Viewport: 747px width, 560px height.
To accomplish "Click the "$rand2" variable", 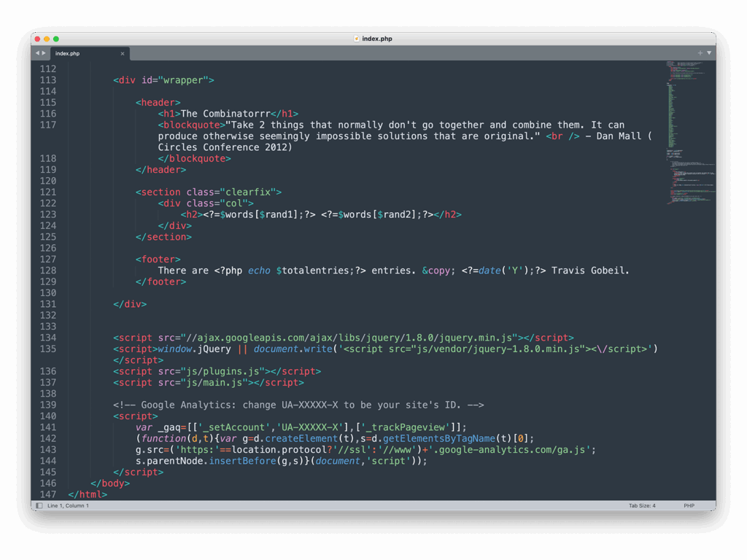I will point(394,214).
